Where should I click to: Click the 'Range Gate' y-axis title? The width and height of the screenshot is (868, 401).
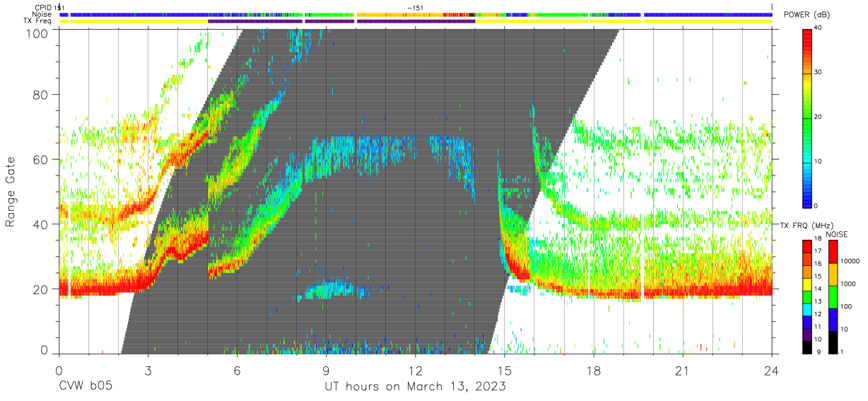coord(11,192)
